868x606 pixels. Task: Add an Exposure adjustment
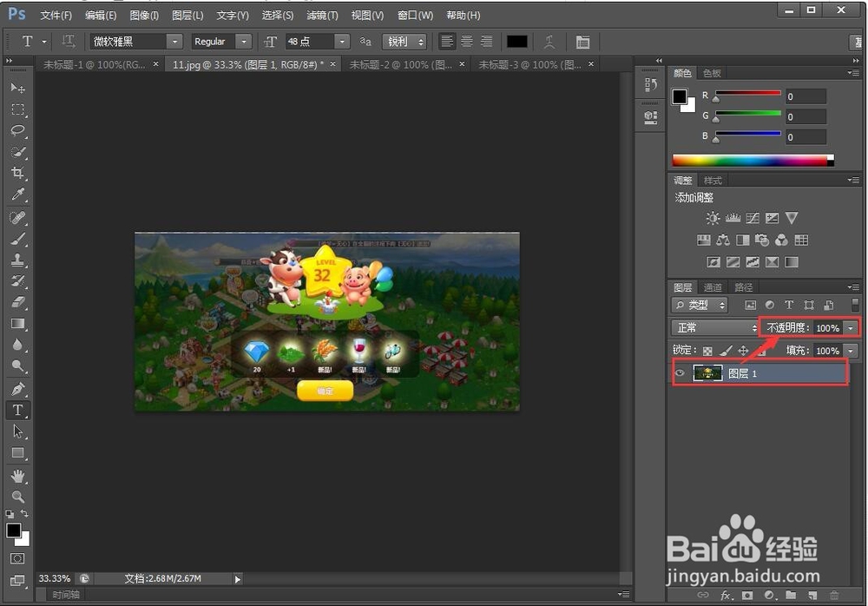coord(773,218)
